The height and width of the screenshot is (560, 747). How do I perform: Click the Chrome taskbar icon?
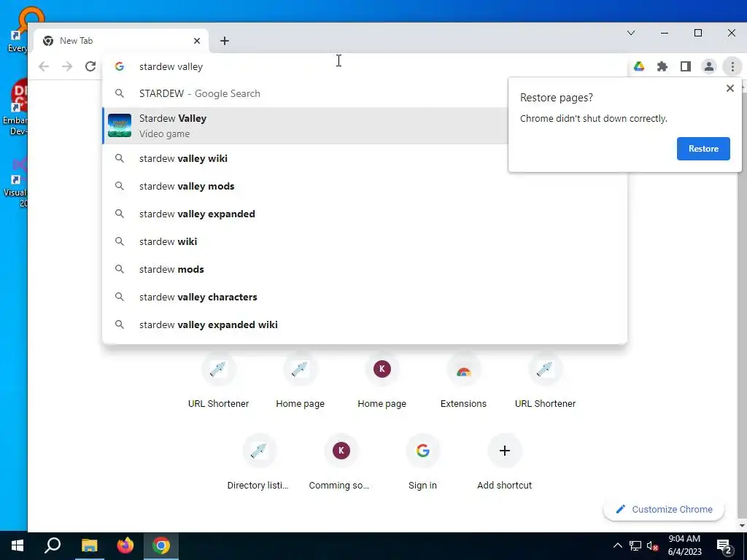tap(161, 545)
